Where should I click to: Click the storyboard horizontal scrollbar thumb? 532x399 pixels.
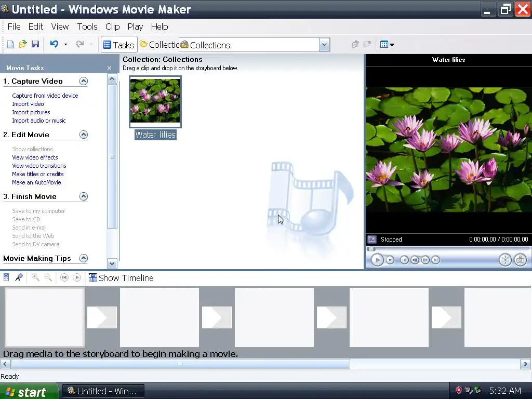coord(180,364)
